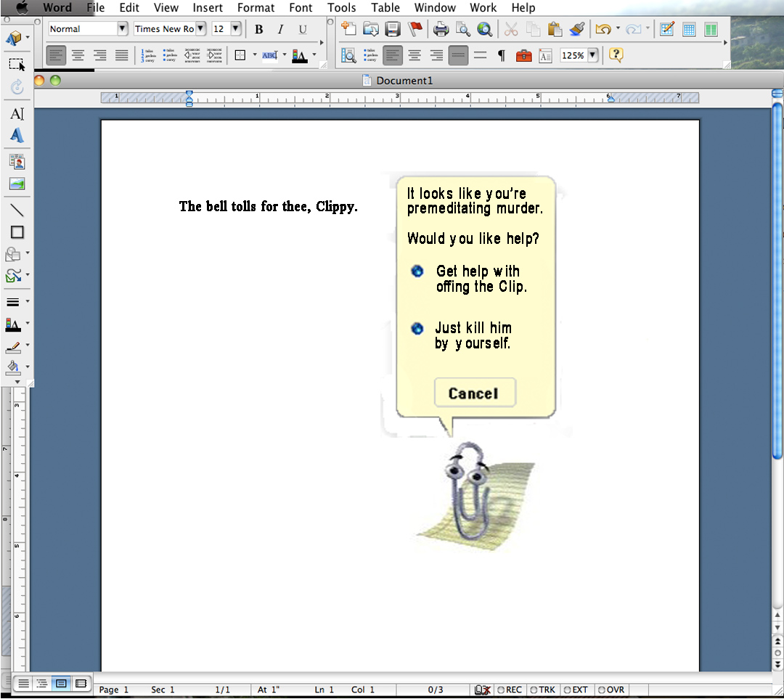The height and width of the screenshot is (699, 784).
Task: Toggle REC macro recording in status bar
Action: coord(510,690)
